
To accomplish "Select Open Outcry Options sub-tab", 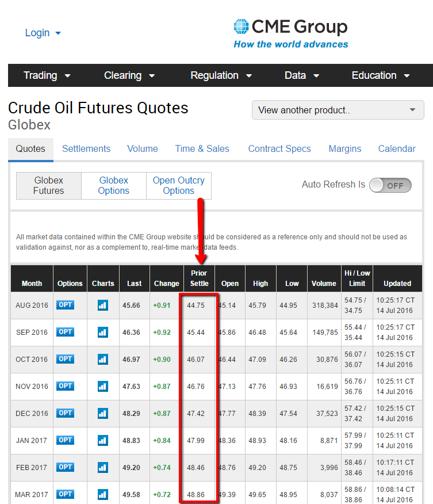I will tap(179, 185).
